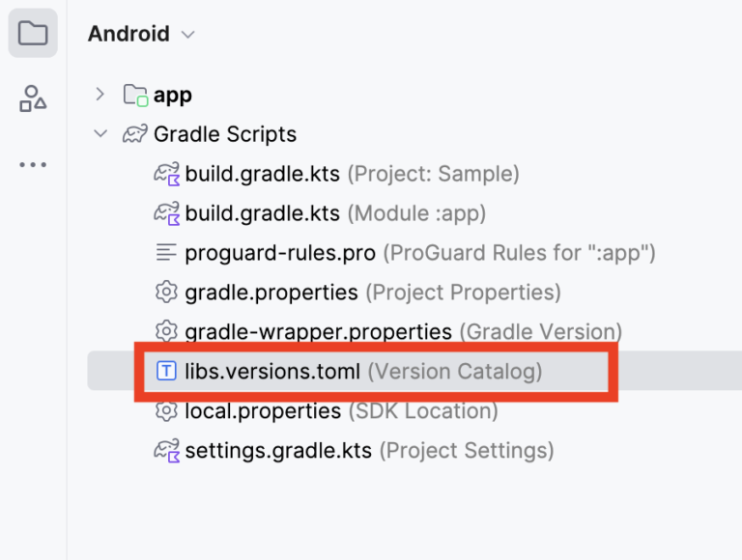Click the project build.gradle.kts file icon
Viewport: 742px width, 560px height.
tap(167, 174)
